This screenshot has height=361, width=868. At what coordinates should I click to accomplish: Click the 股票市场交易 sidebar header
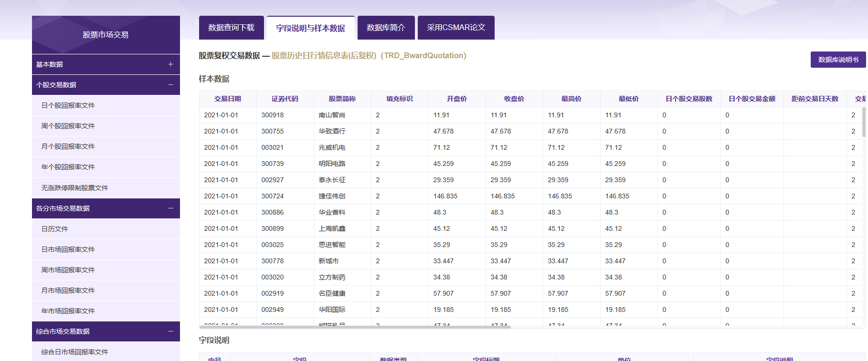click(106, 35)
